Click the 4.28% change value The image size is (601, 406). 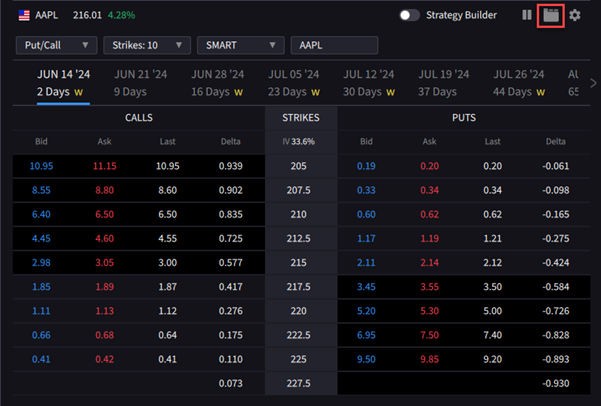(x=121, y=15)
